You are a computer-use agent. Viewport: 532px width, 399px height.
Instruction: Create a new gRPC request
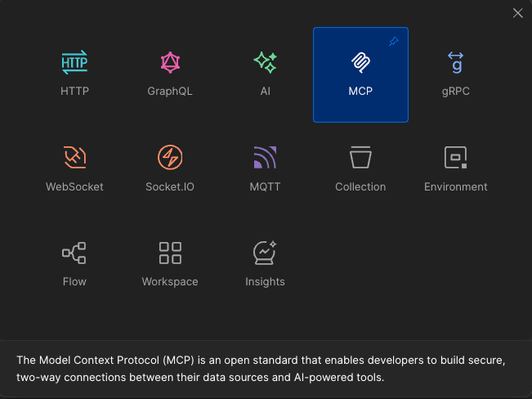click(x=455, y=63)
